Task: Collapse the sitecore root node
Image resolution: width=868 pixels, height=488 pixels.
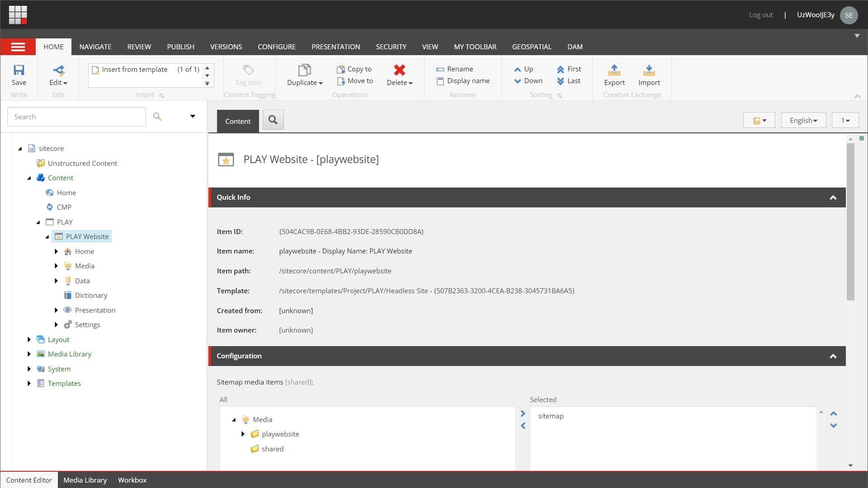Action: click(x=20, y=149)
